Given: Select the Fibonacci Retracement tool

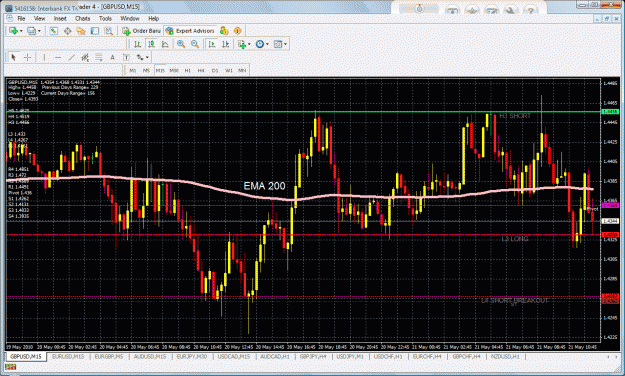Looking at the screenshot, I should (x=98, y=57).
